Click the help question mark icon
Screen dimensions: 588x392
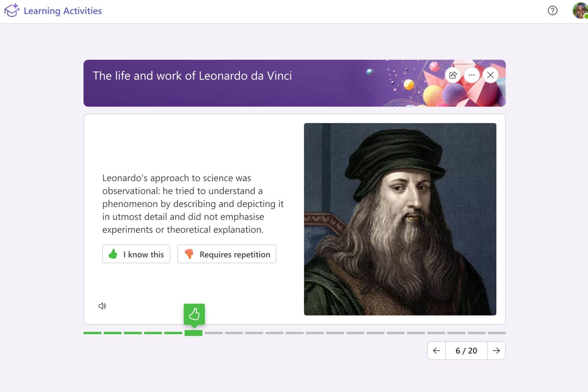coord(552,10)
